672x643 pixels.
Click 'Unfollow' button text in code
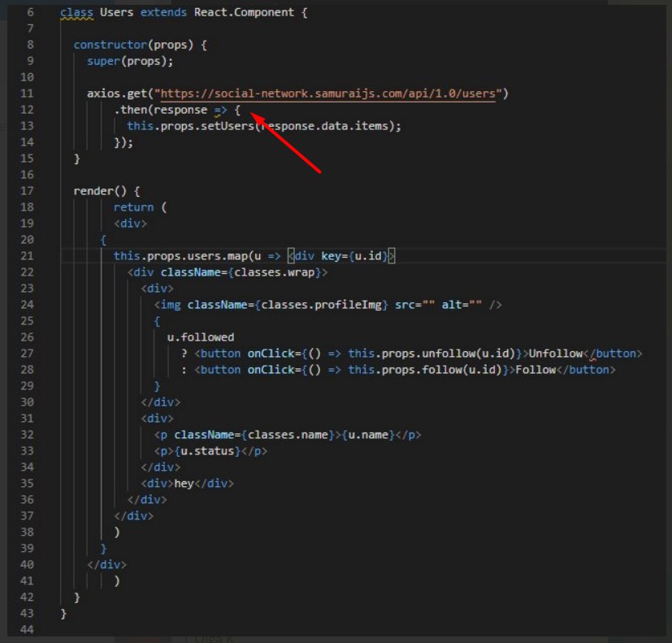556,354
